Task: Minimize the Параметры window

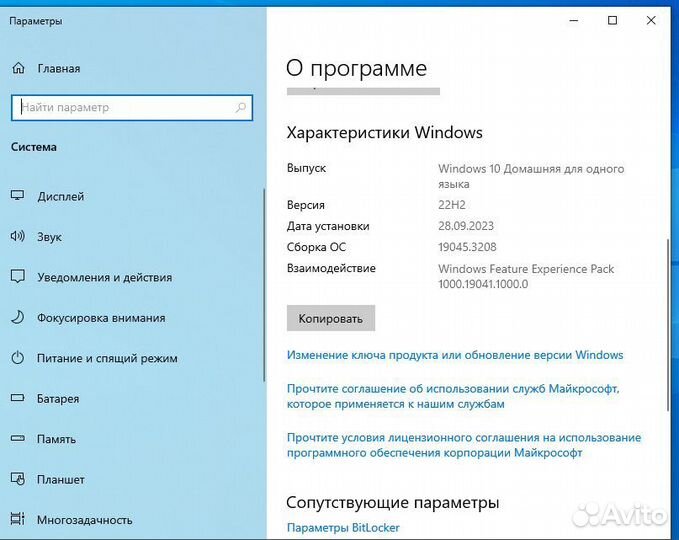Action: point(574,20)
